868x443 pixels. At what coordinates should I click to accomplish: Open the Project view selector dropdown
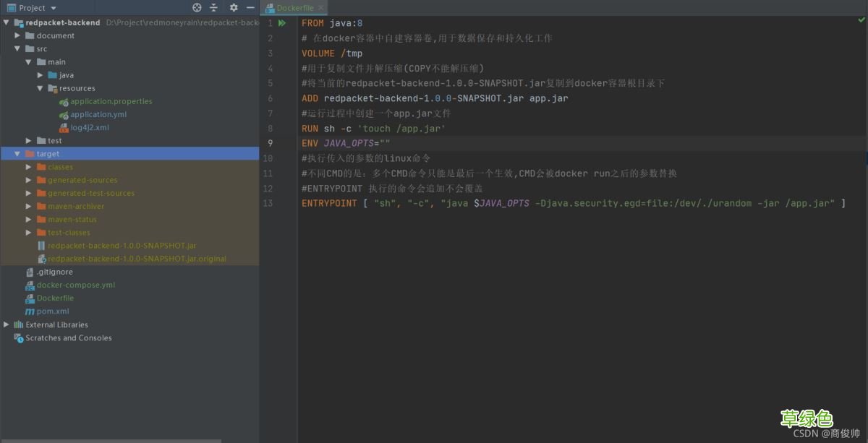tap(53, 7)
